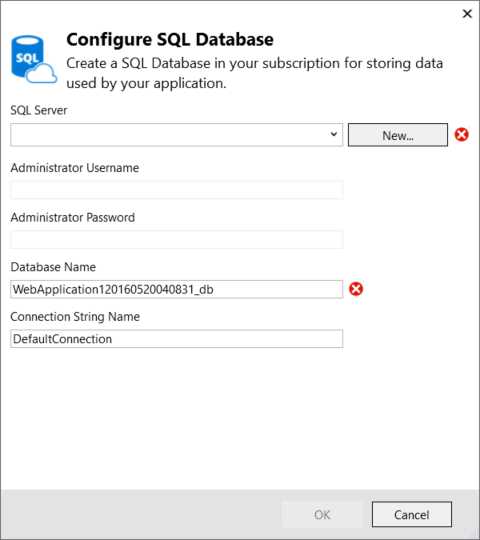The image size is (480, 540).
Task: Click the Connection String Name label
Action: (x=75, y=316)
